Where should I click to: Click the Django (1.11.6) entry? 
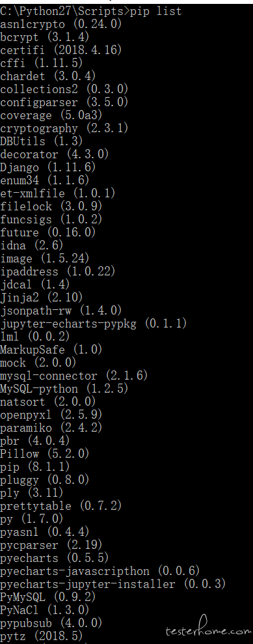48,167
